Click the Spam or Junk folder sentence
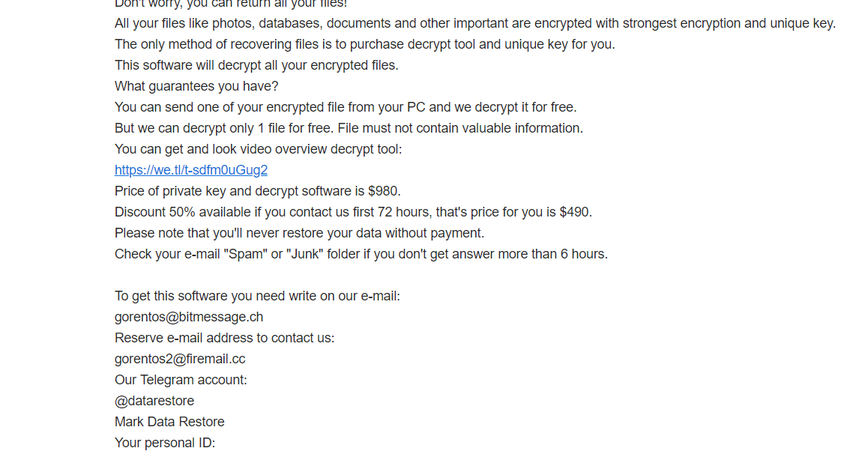This screenshot has height=457, width=868. pos(361,254)
